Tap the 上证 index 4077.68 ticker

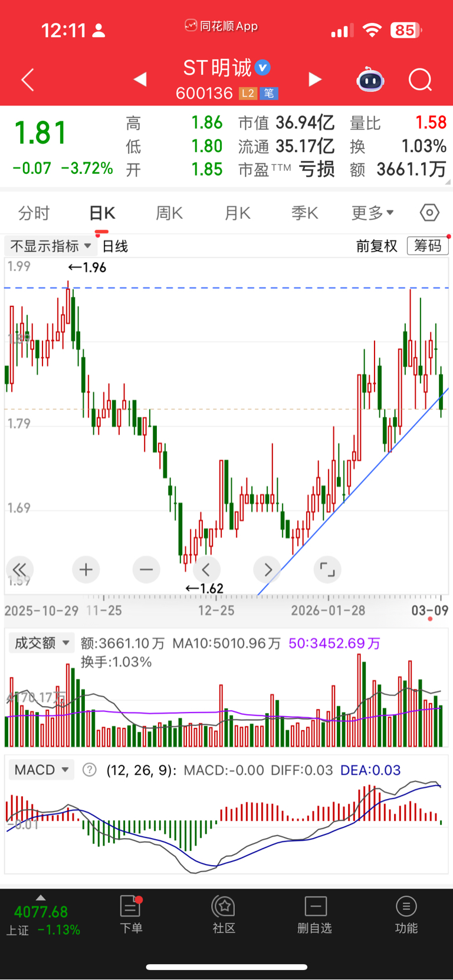pos(41,912)
